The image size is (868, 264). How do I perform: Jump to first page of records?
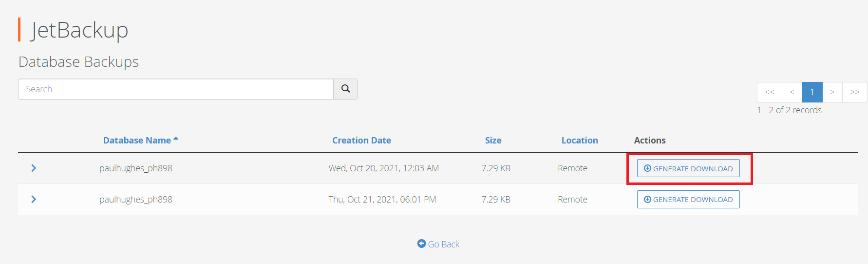pyautogui.click(x=770, y=92)
